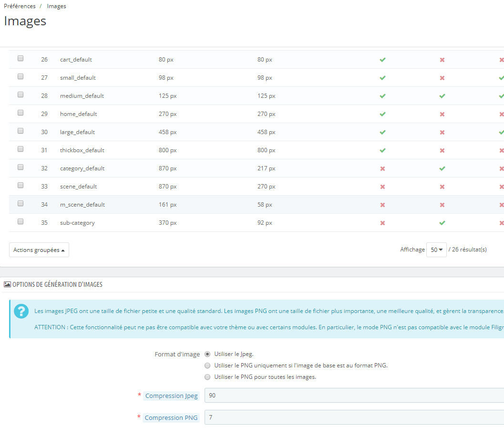The height and width of the screenshot is (428, 504).
Task: Click the Images breadcrumb item
Action: click(56, 6)
